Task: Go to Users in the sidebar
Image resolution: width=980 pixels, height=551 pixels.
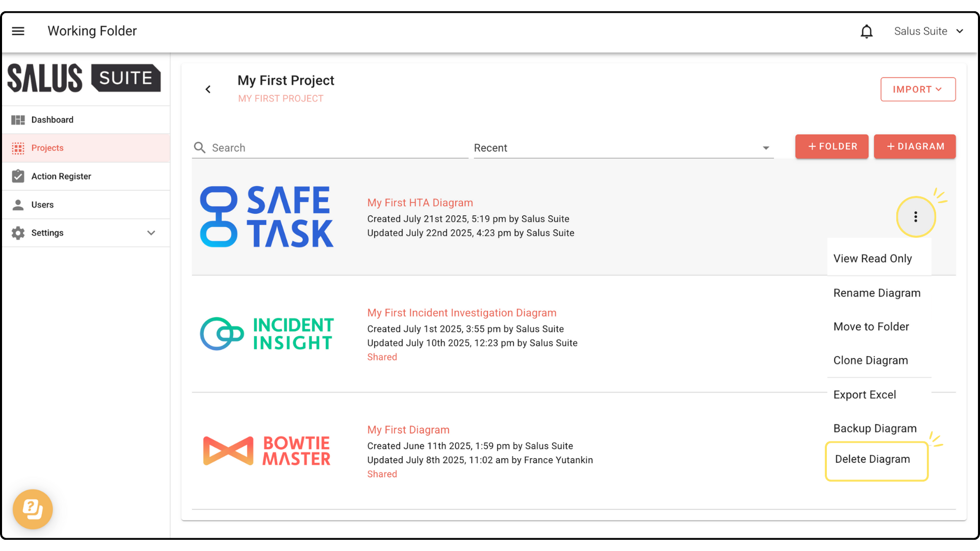Action: [42, 205]
